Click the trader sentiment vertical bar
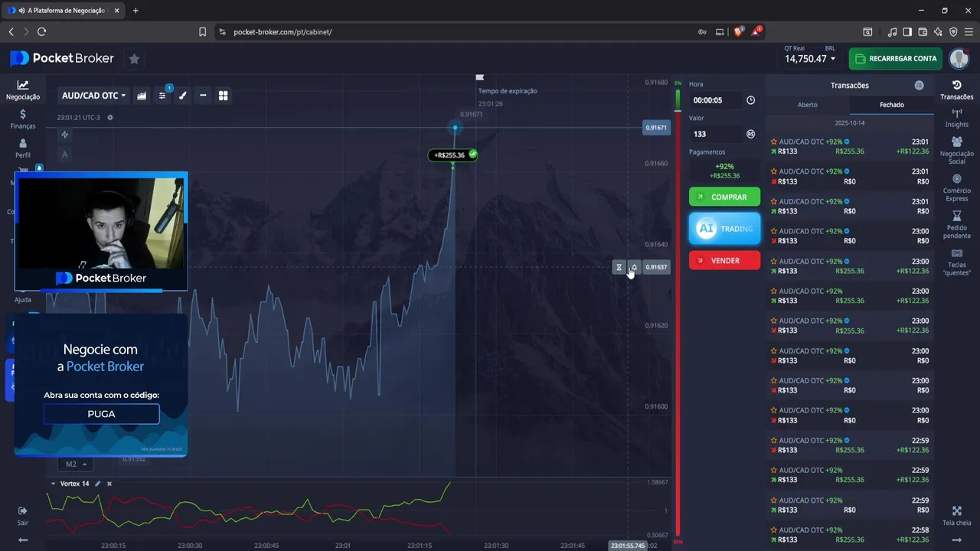This screenshot has width=980, height=551. [678, 314]
